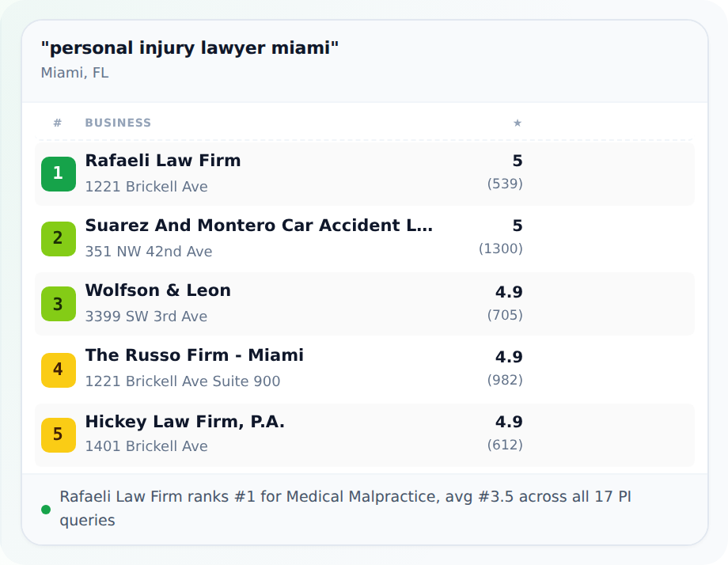The image size is (728, 565).
Task: Click the # column header
Action: coord(58,123)
